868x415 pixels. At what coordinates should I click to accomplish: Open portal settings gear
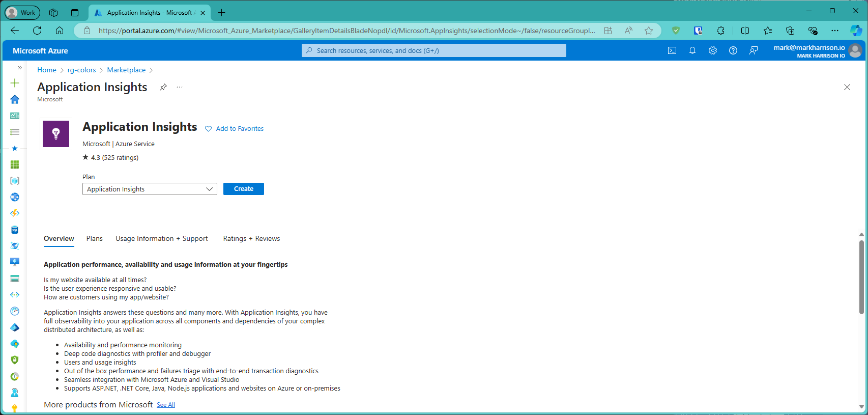pos(713,50)
